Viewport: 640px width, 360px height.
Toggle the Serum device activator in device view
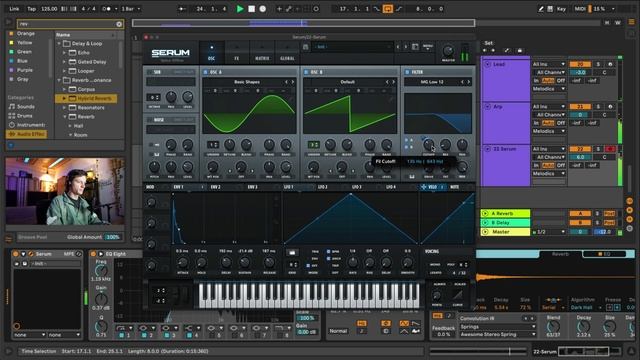pyautogui.click(x=16, y=254)
